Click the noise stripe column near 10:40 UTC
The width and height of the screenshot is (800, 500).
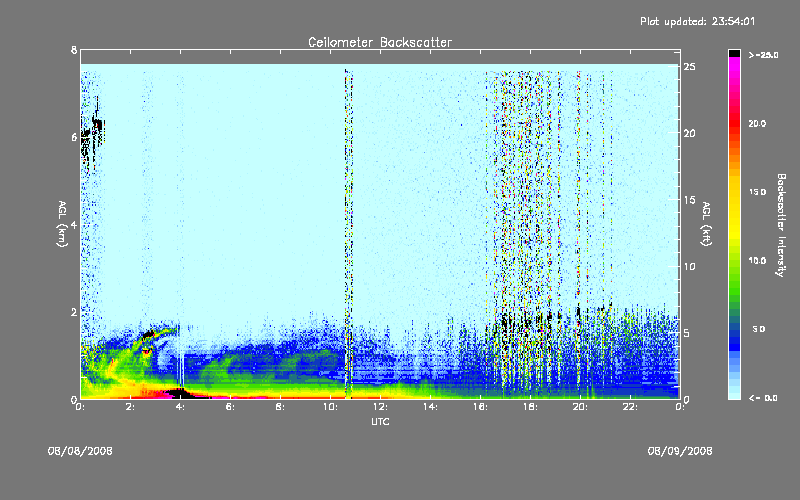348,232
